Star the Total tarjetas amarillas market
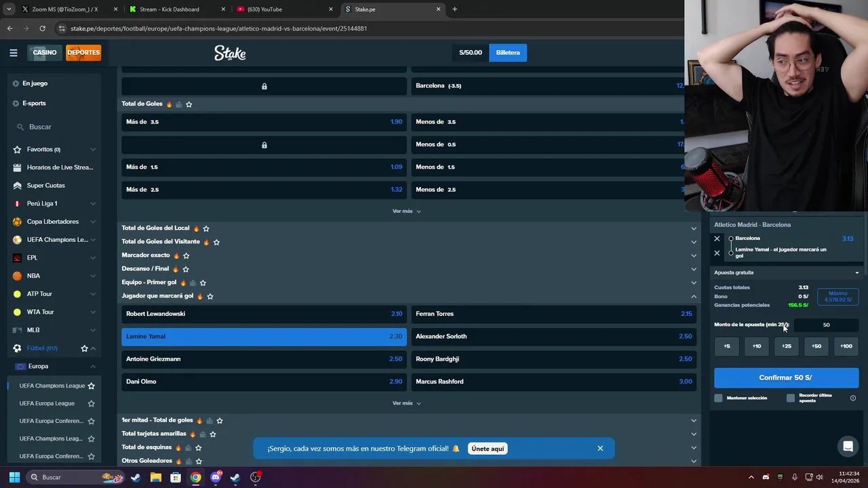Image resolution: width=868 pixels, height=488 pixels. pos(213,434)
